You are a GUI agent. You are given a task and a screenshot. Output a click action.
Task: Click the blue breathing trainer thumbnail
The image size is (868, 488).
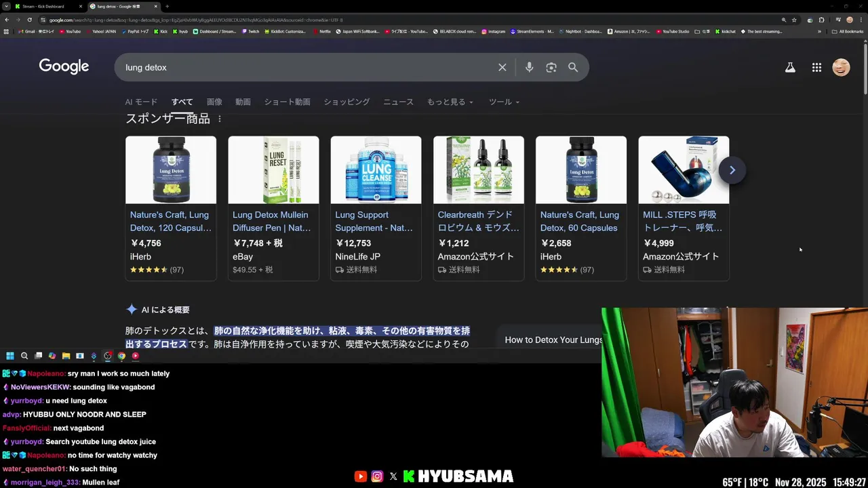[x=684, y=169]
